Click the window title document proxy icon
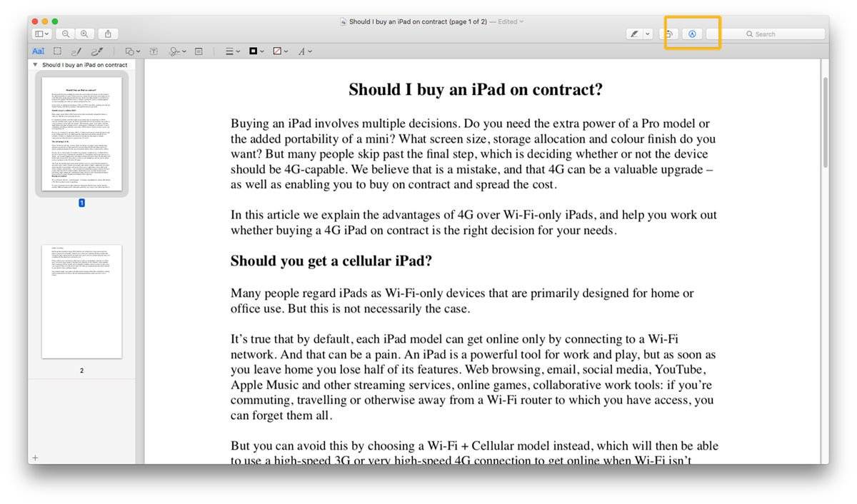Screen dimensions: 857x504 (x=344, y=21)
